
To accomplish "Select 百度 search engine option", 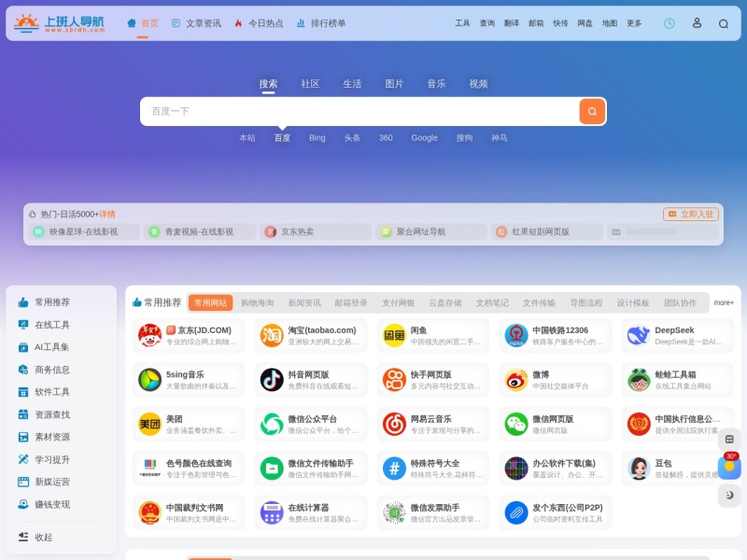I will 282,138.
